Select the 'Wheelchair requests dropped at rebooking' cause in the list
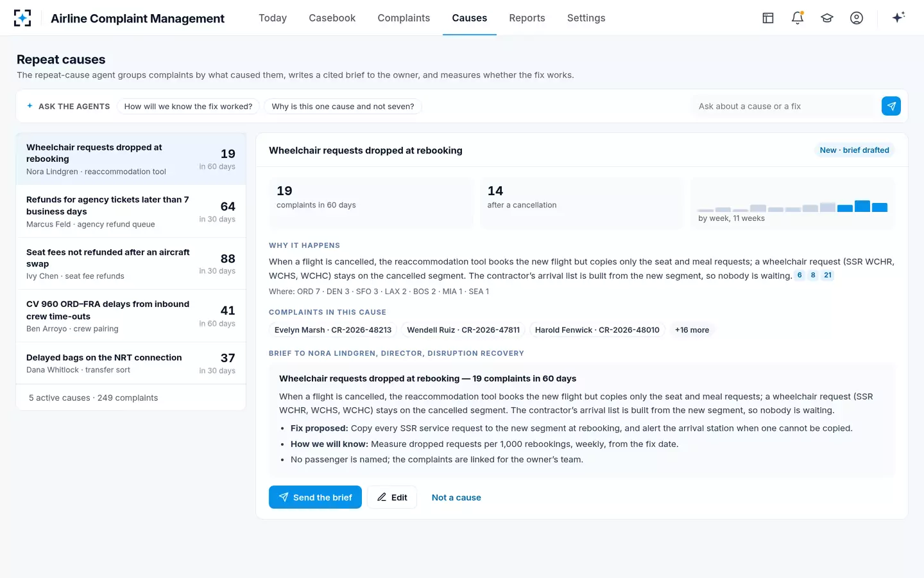This screenshot has width=924, height=578. click(131, 159)
